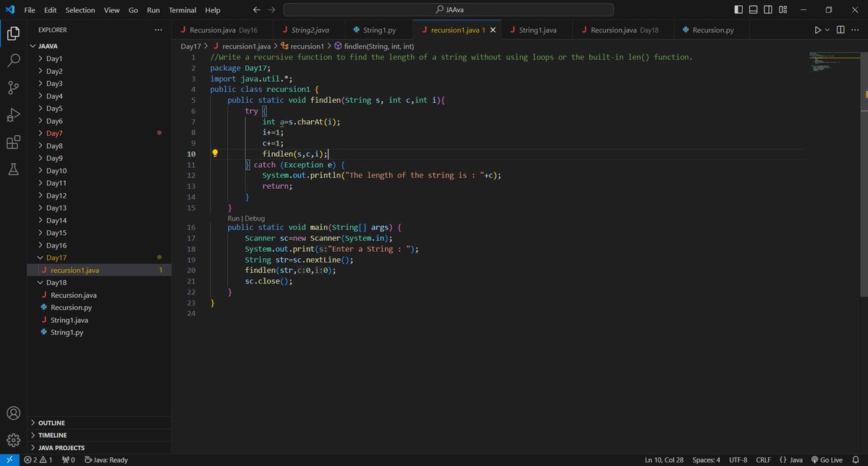The height and width of the screenshot is (466, 868).
Task: Open the Extensions view
Action: 13,143
